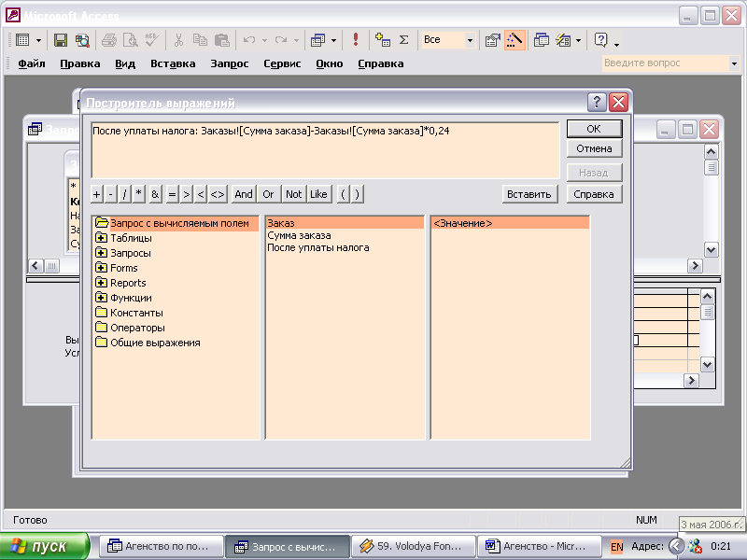
Task: Insert the ampersand operator button
Action: pyautogui.click(x=155, y=194)
